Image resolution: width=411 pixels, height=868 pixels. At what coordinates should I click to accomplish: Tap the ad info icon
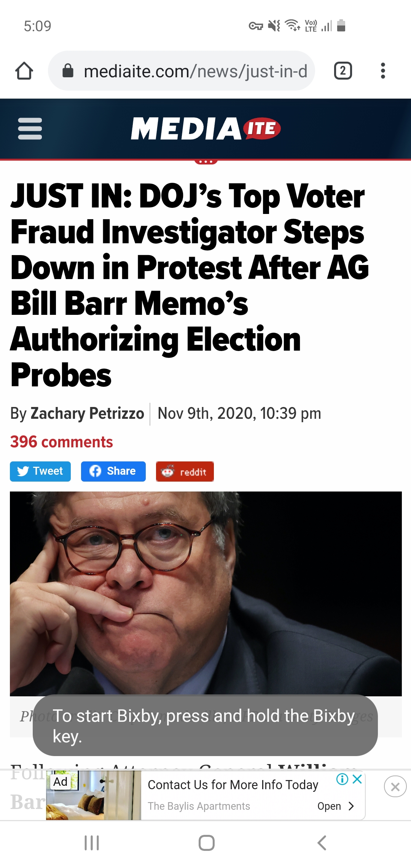pyautogui.click(x=342, y=779)
